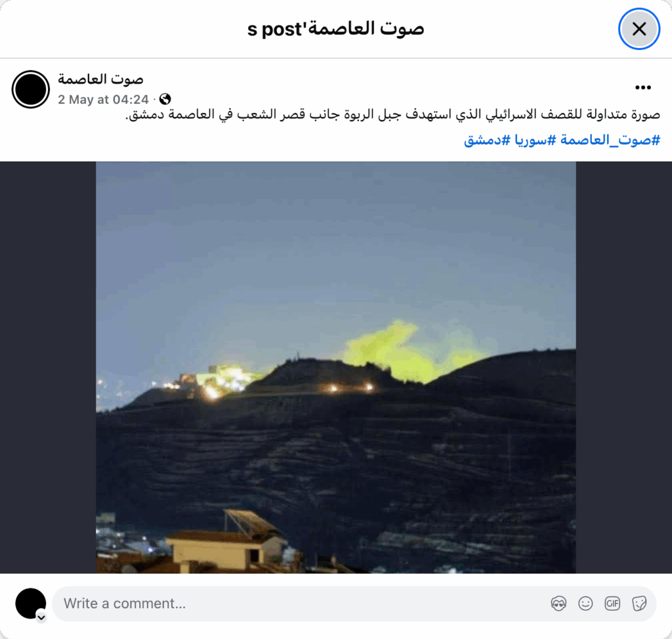Open the 2 May at 04:24 timestamp link

pos(103,100)
